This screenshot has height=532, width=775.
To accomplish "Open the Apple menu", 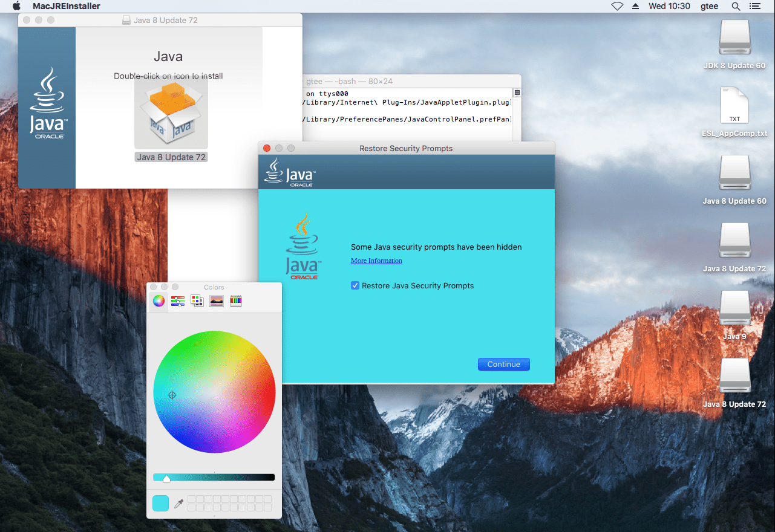I will pos(16,6).
